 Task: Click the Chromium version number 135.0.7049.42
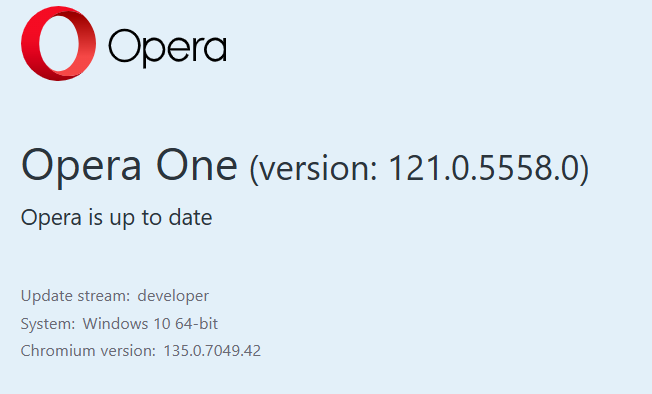pos(212,351)
